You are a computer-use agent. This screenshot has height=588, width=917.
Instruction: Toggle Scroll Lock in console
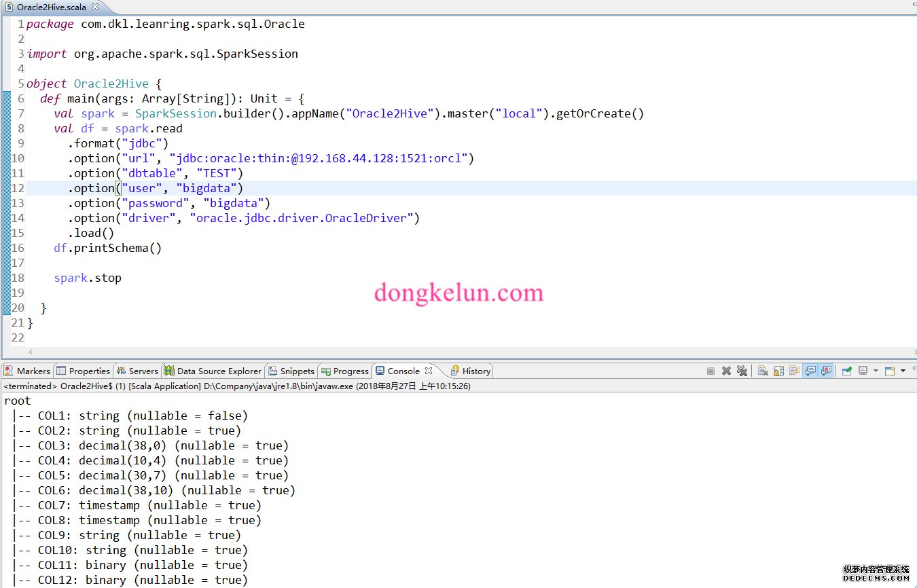point(778,371)
